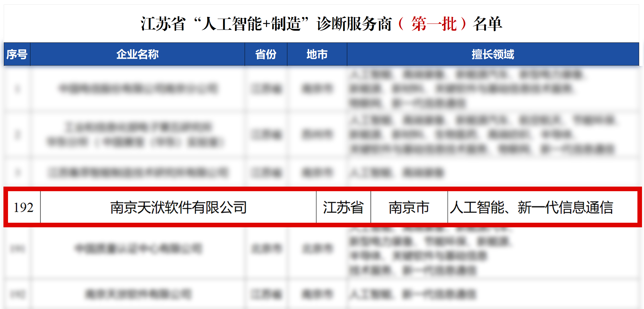Click the 序号 column header
The image size is (644, 309).
17,54
